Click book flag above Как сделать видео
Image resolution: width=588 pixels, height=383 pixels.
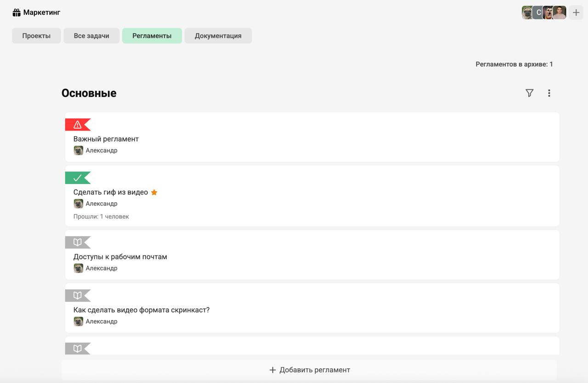(77, 296)
